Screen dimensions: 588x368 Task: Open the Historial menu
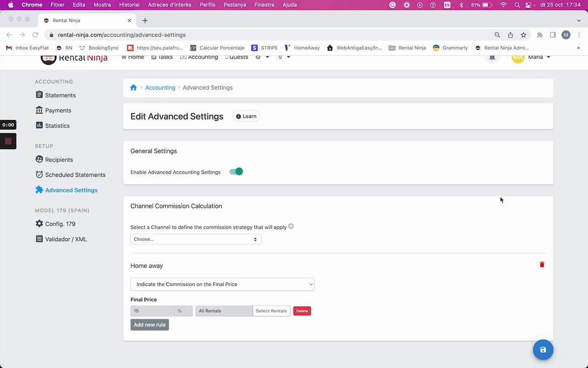[129, 5]
